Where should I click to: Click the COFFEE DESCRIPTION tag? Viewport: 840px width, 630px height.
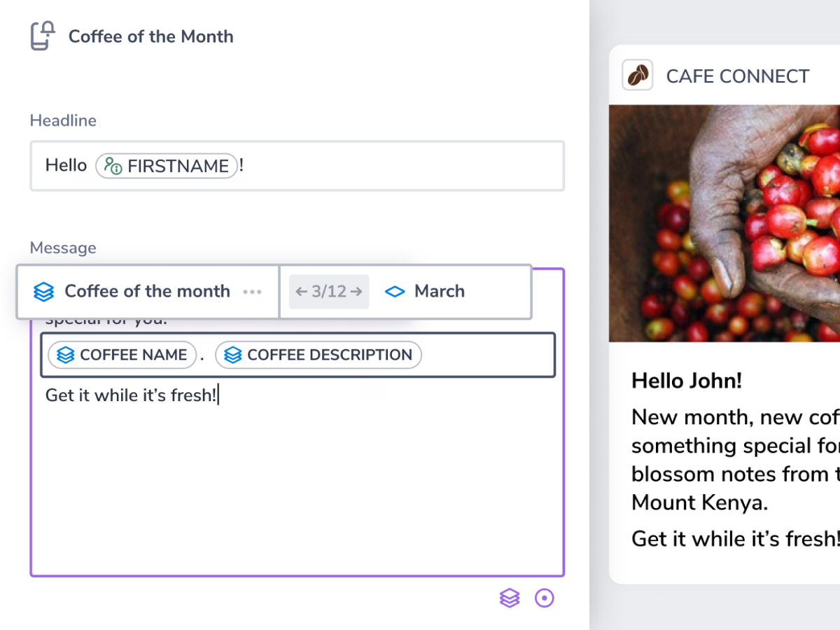pos(318,355)
